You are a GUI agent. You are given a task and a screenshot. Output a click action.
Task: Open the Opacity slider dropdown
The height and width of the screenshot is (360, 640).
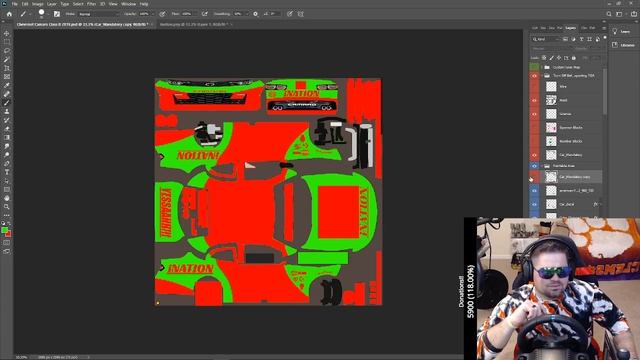[x=153, y=14]
